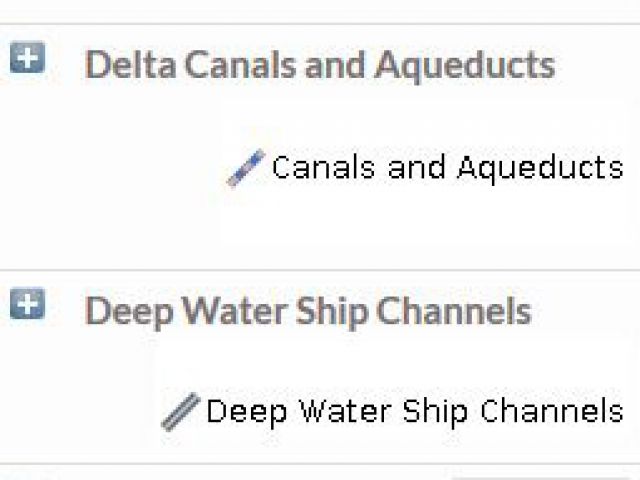Viewport: 640px width, 480px height.
Task: Select the Delta Canals and Aqueducts heading
Action: [320, 64]
